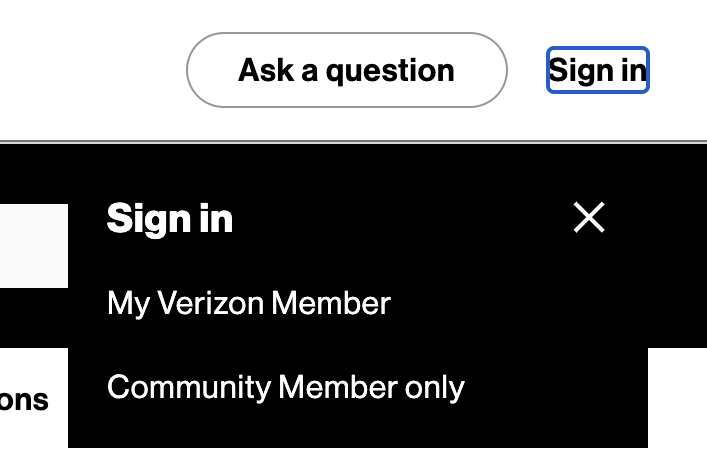Viewport: 707px width, 473px height.
Task: Toggle the focused Sign in header control
Action: pos(598,70)
